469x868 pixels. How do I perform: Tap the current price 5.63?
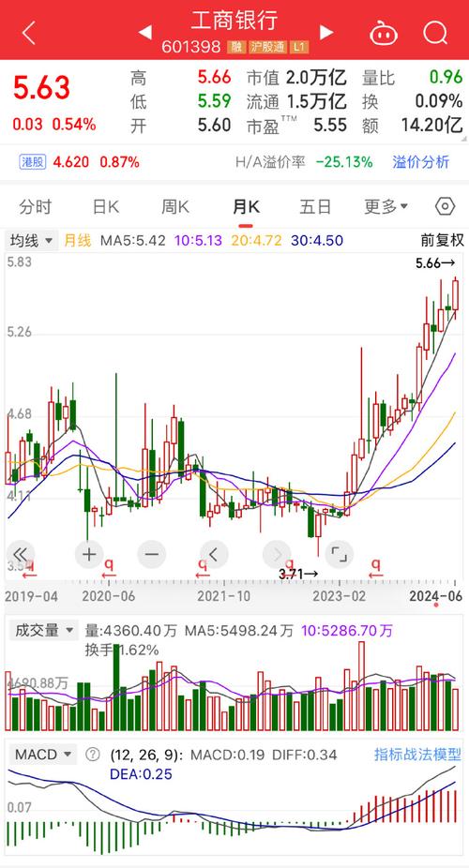pos(42,88)
